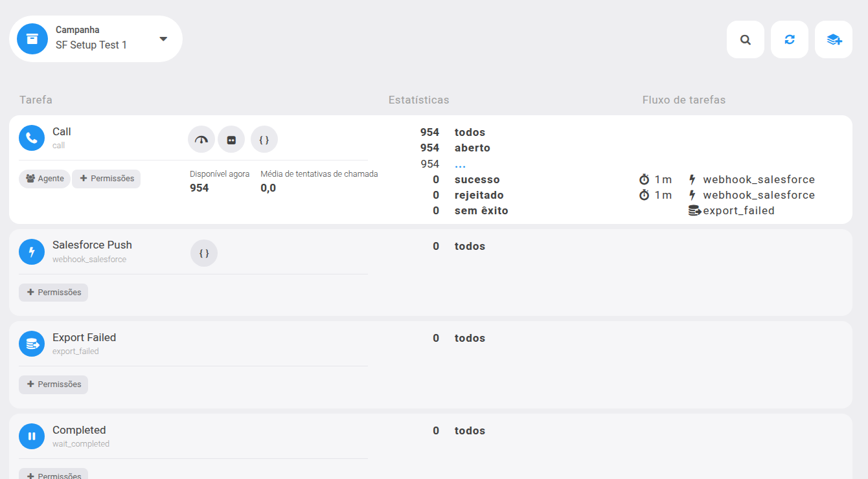Click the 'todos' statistic in Call row
This screenshot has width=868, height=479.
[470, 132]
